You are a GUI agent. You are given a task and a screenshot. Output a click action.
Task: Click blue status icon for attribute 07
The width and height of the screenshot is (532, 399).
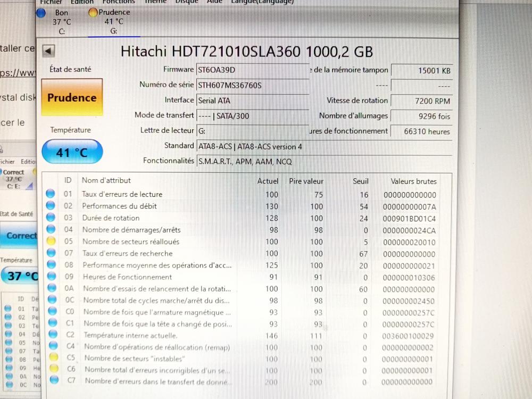51,253
